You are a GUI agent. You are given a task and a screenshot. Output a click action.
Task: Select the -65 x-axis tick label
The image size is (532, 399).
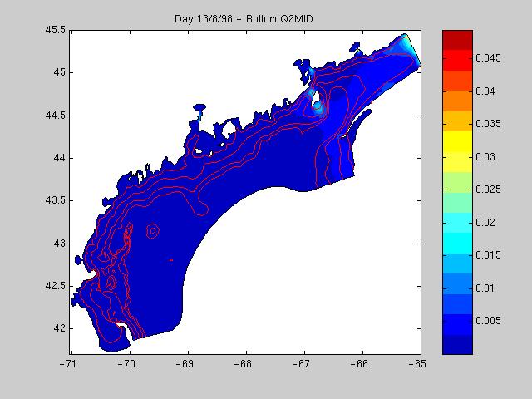419,364
